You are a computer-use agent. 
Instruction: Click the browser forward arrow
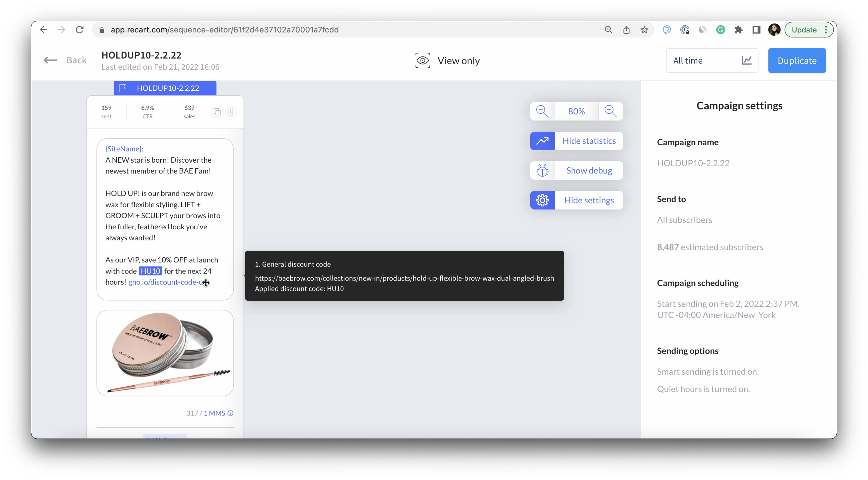(x=61, y=30)
